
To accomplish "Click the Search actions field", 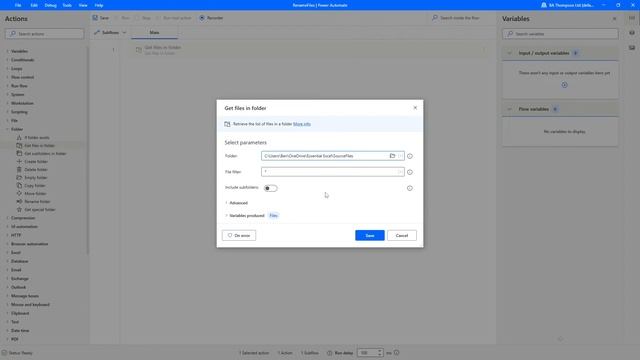I will pyautogui.click(x=44, y=34).
